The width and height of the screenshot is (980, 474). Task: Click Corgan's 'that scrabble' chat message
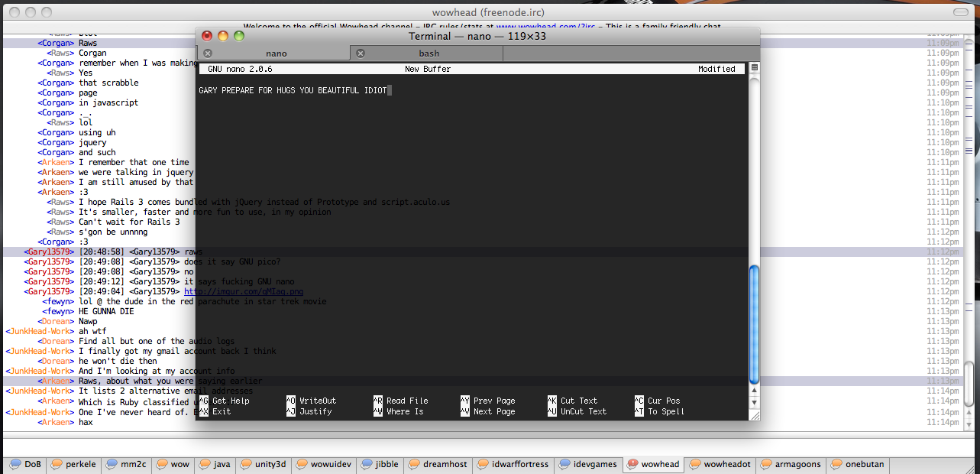(x=108, y=83)
